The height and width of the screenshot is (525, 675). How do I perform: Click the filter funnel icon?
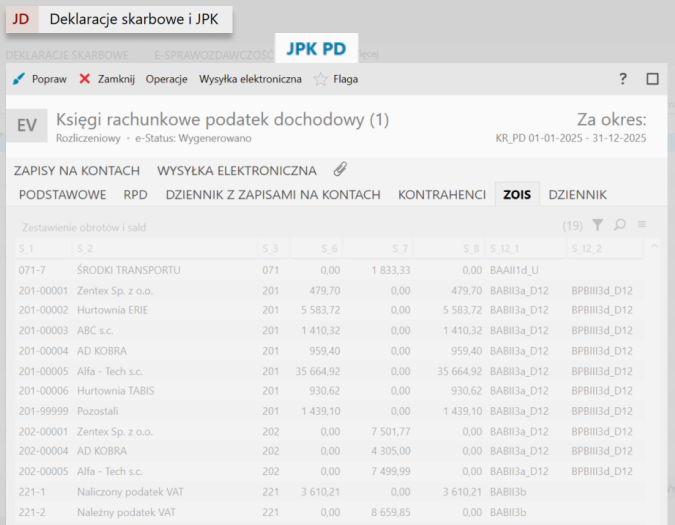pyautogui.click(x=598, y=226)
